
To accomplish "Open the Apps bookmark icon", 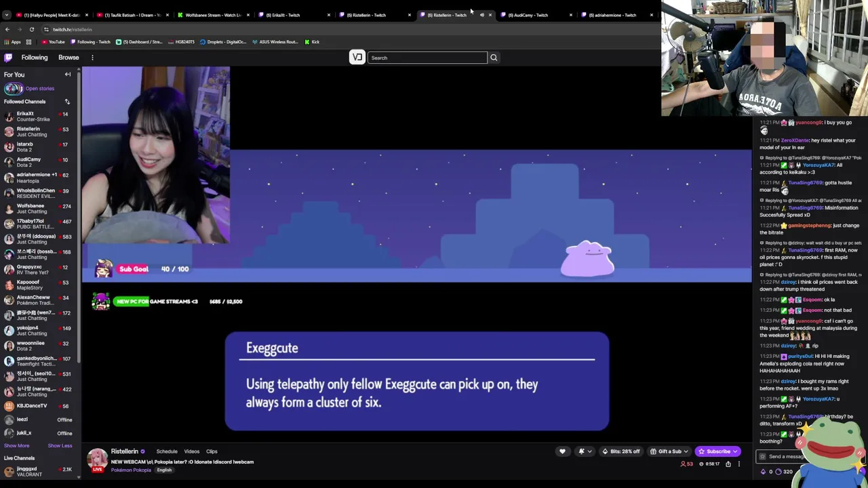I will point(12,42).
